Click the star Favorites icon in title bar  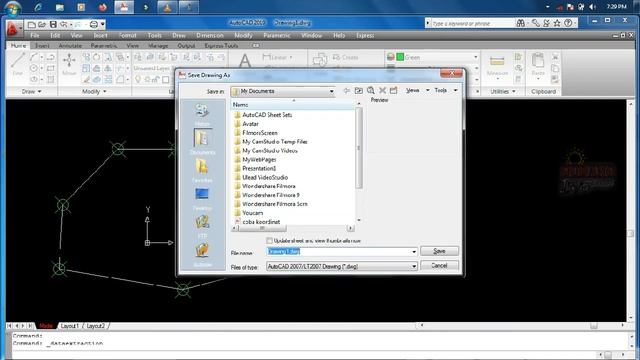coord(557,23)
